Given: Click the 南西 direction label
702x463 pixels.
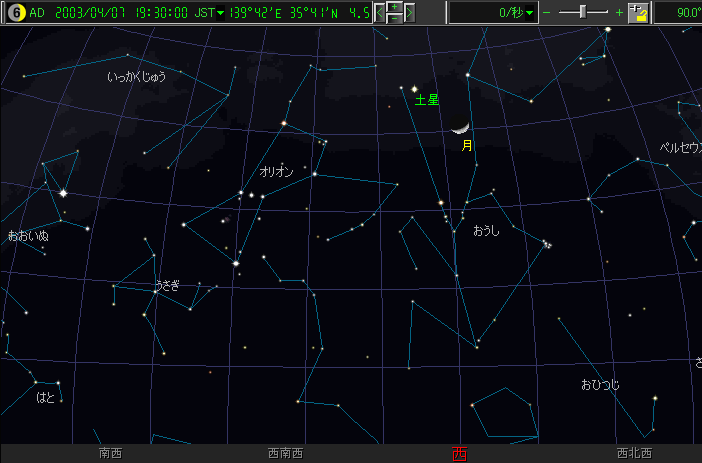Looking at the screenshot, I should [110, 454].
